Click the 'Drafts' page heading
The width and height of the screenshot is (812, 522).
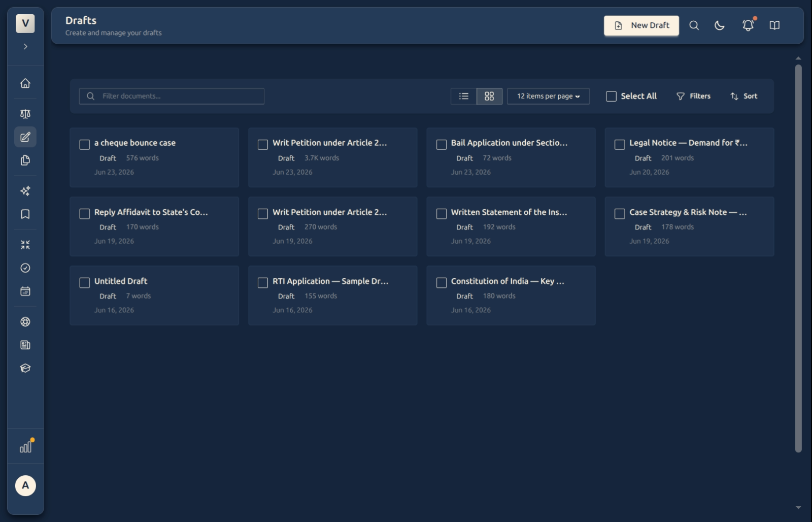click(x=81, y=21)
